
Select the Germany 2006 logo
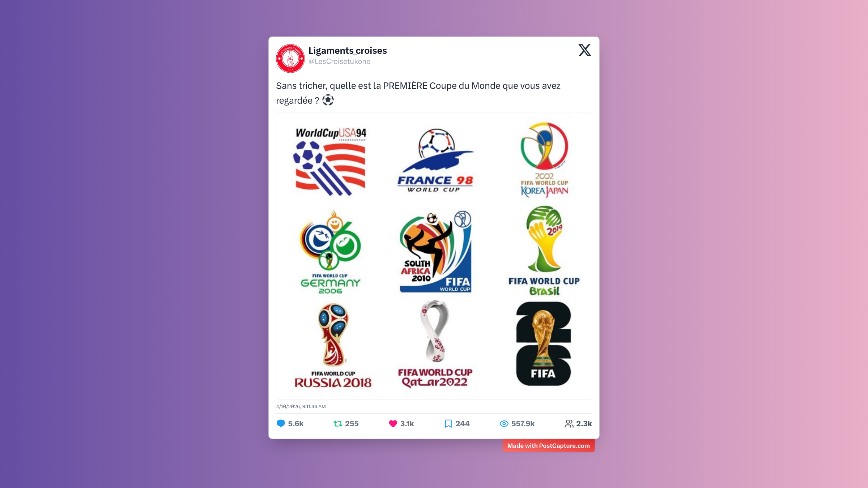330,252
